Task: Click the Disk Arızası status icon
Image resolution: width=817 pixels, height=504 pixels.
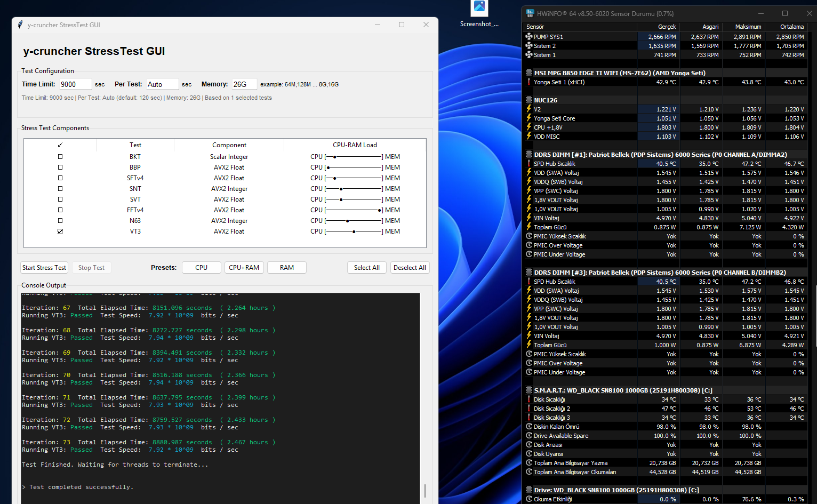Action: [x=529, y=445]
